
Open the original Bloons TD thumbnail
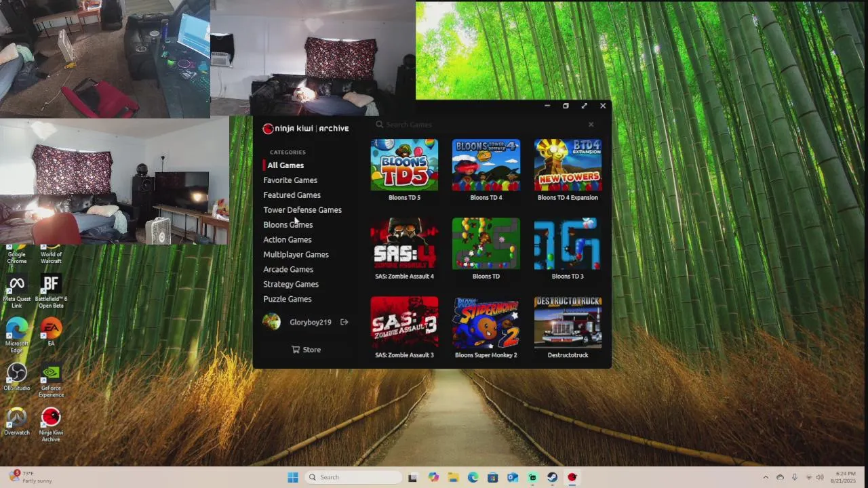pos(486,243)
